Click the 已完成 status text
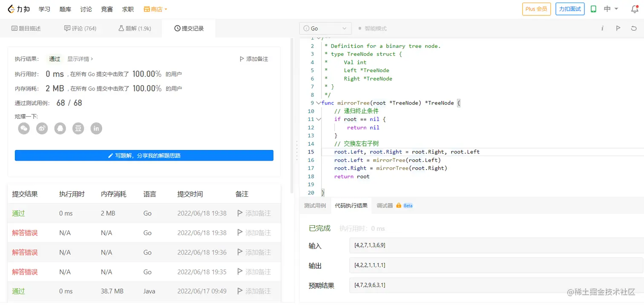Image resolution: width=644 pixels, height=305 pixels. (319, 228)
